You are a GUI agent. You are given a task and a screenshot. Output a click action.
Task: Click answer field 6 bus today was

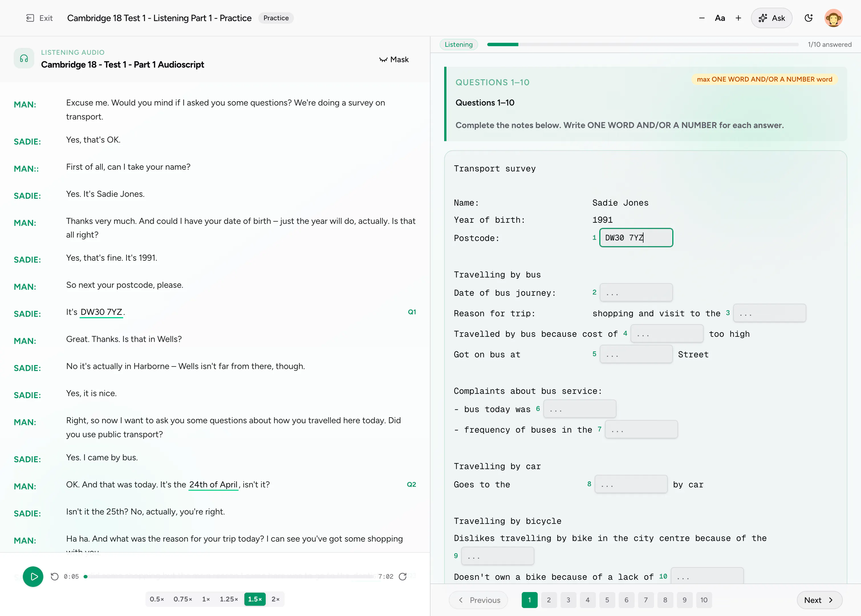coord(580,409)
